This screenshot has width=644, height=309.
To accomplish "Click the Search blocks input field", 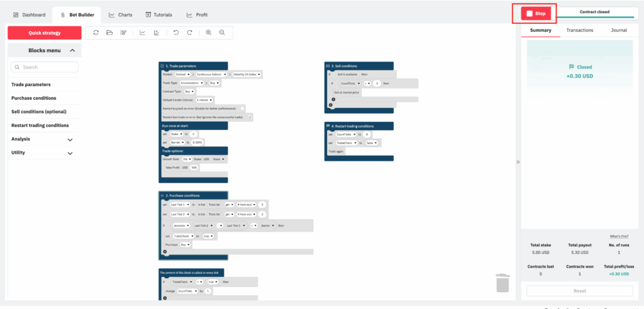I will click(x=45, y=67).
